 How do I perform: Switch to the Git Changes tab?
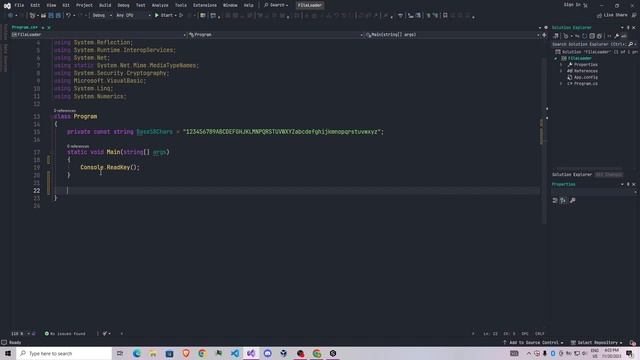[x=608, y=175]
